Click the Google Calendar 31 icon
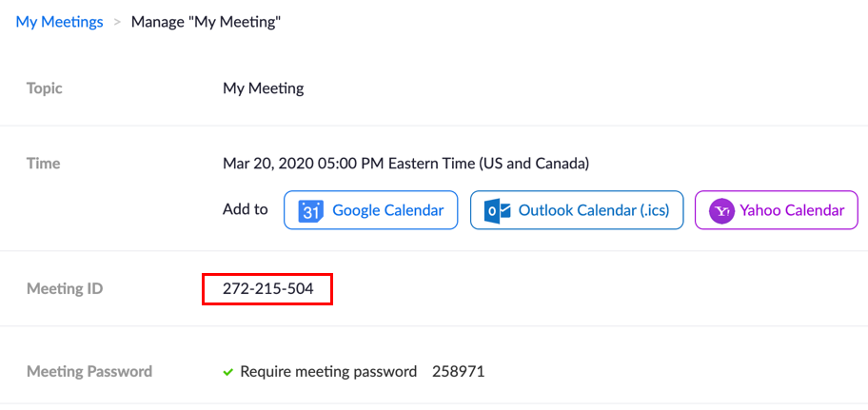 pos(310,211)
